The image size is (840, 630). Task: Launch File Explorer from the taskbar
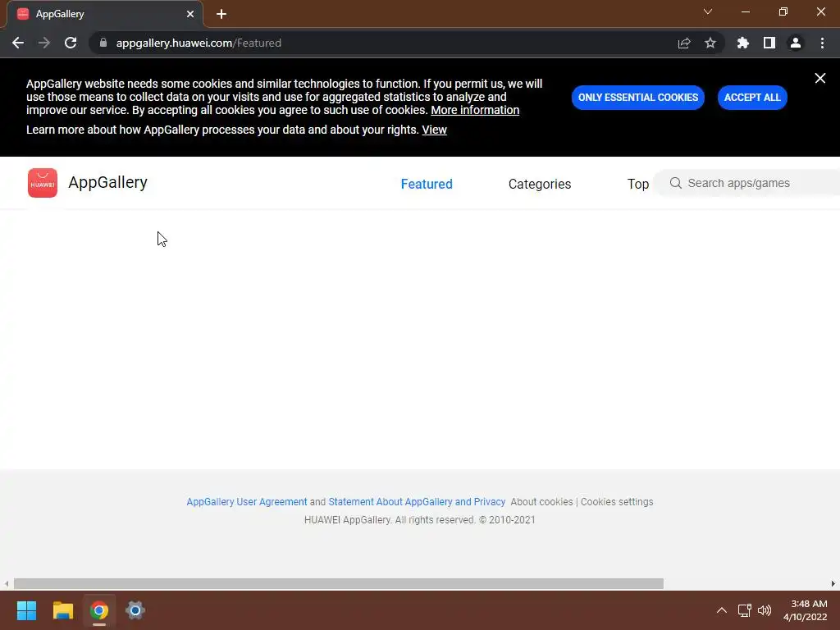[x=62, y=610]
